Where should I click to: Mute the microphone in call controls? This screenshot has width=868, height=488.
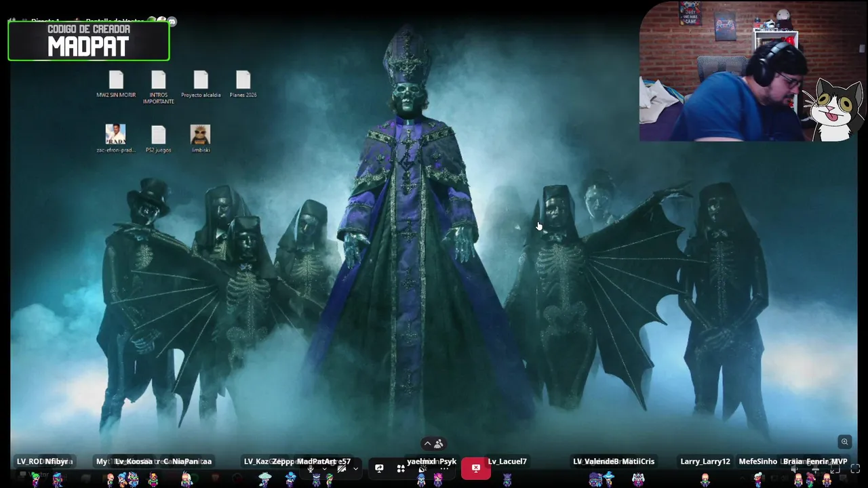pos(311,468)
